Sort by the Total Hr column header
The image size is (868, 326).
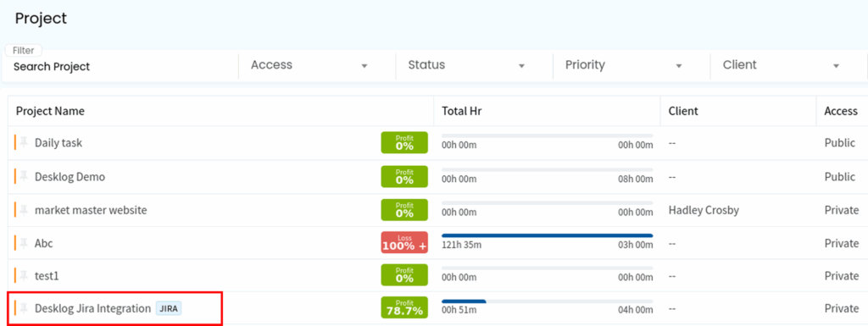pos(462,111)
